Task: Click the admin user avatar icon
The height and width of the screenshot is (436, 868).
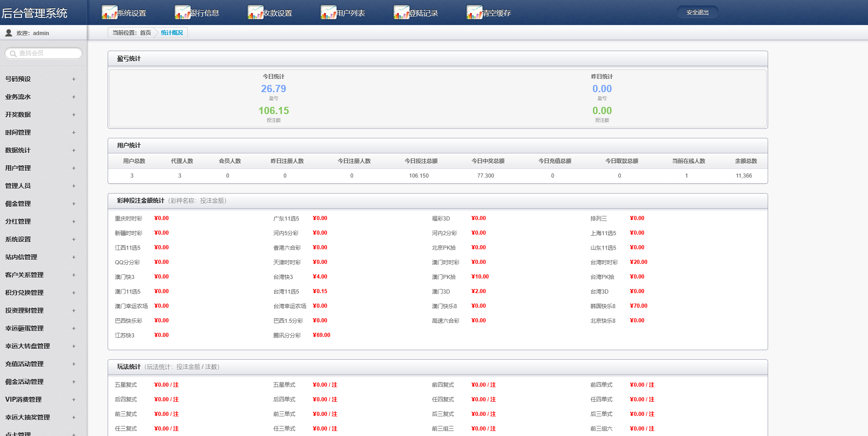Action: [x=9, y=33]
